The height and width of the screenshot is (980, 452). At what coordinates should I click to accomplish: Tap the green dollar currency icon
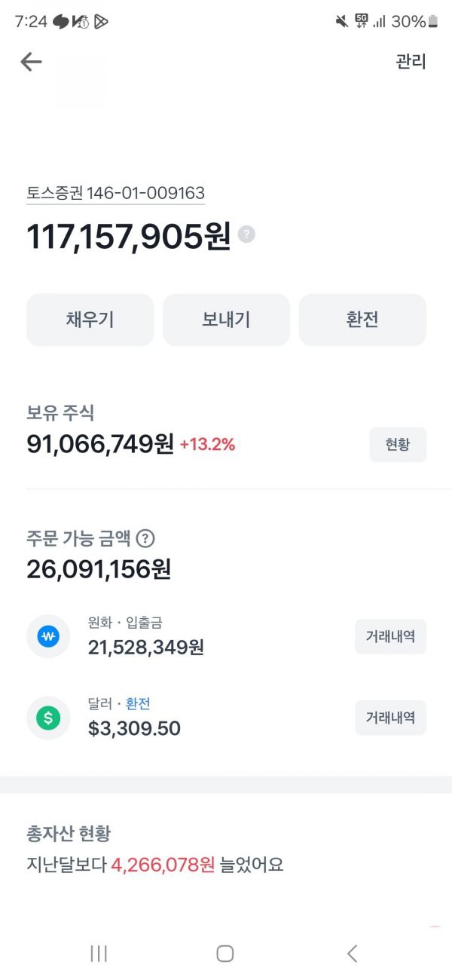click(x=48, y=718)
